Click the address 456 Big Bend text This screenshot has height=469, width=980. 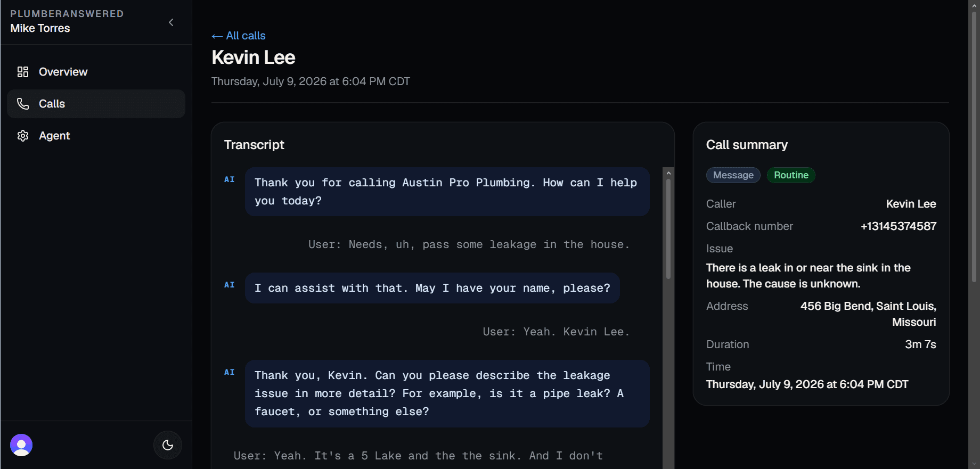pyautogui.click(x=868, y=314)
